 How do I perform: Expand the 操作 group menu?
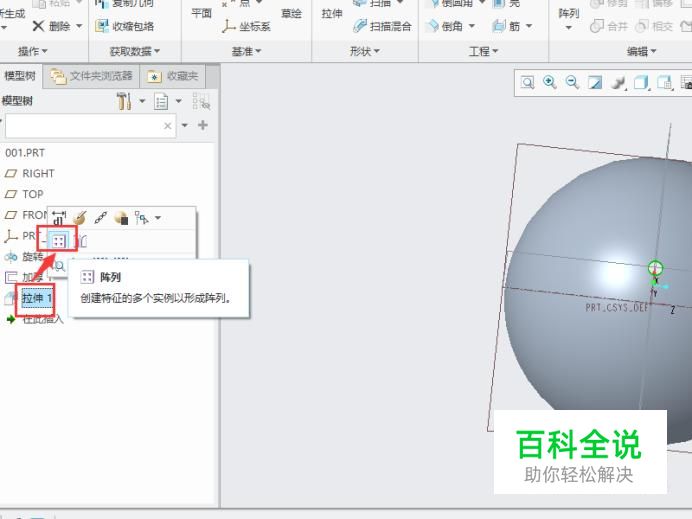tap(33, 52)
